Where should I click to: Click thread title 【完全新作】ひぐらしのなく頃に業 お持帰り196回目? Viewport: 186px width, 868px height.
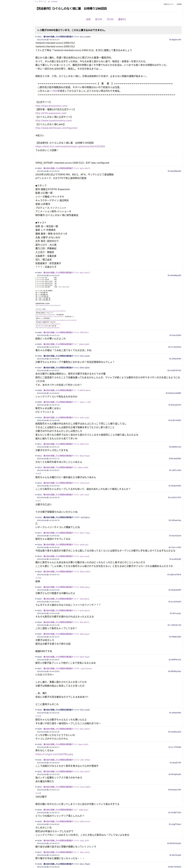[71, 8]
